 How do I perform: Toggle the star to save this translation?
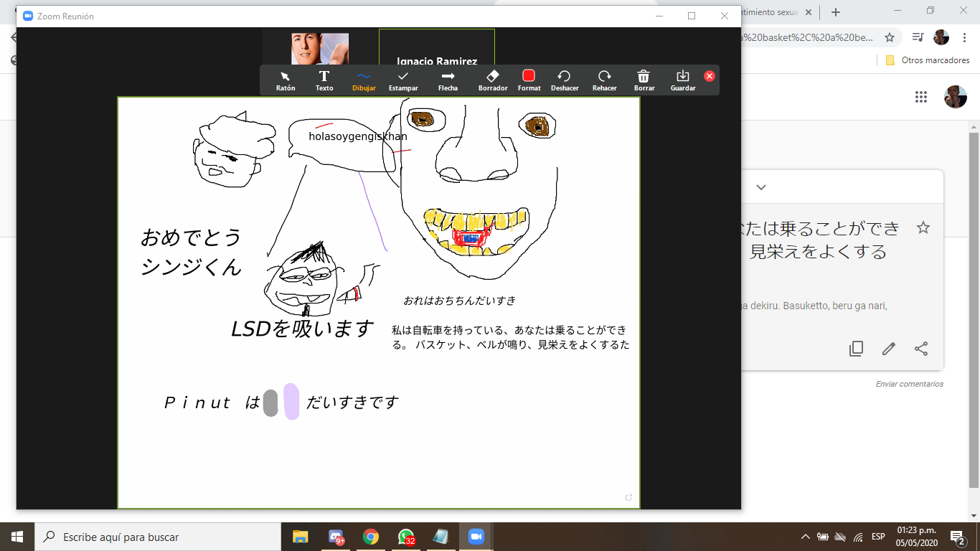(923, 228)
